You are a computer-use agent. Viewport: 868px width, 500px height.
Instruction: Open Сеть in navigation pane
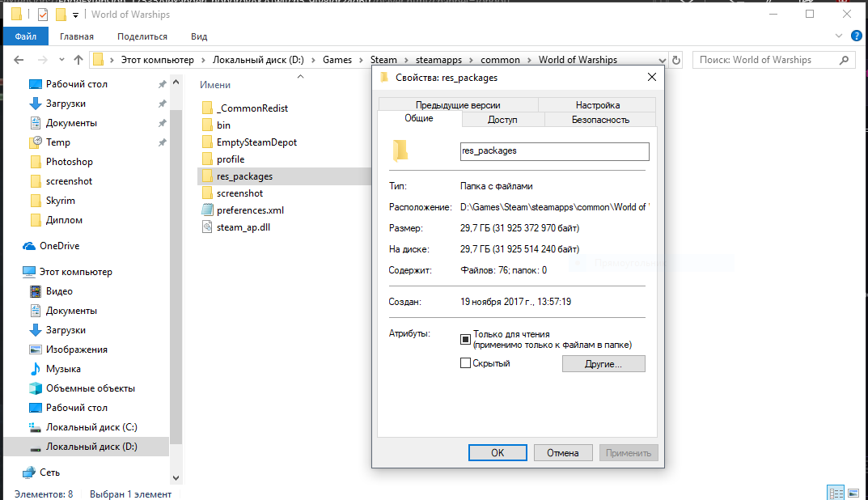49,472
